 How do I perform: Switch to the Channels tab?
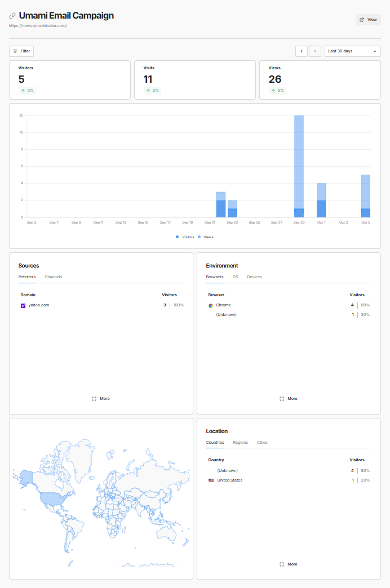click(x=54, y=277)
